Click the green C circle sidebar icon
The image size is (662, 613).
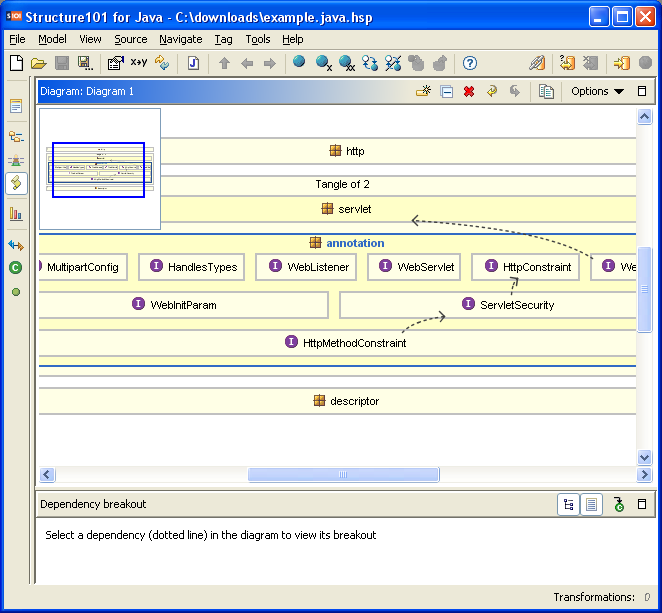coord(16,267)
